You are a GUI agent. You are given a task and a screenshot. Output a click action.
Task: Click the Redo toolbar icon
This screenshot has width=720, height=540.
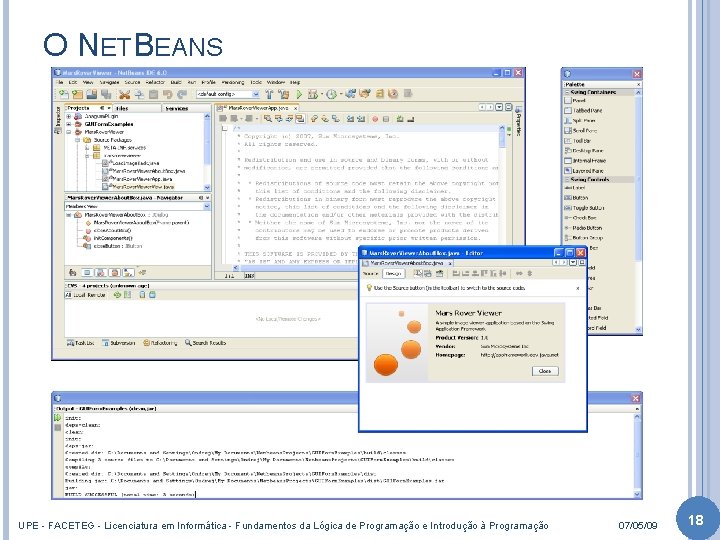click(182, 94)
